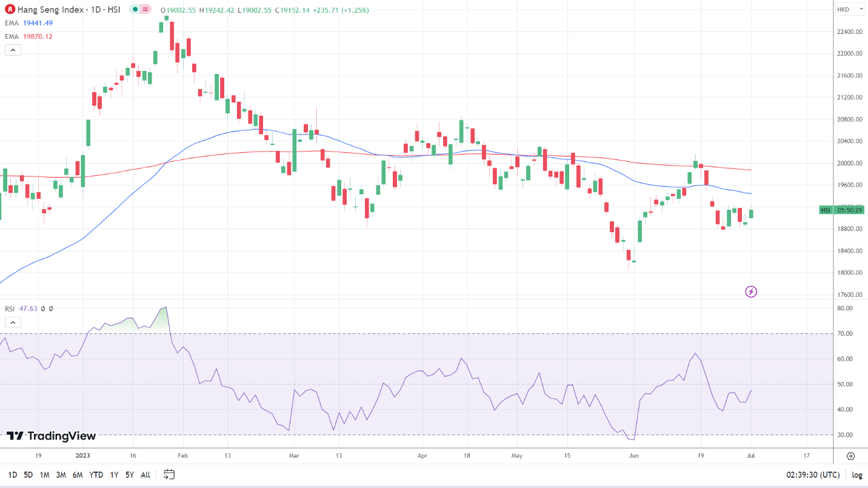Screen dimensions: 868x488
Task: Click the RSI 30.00 scale label
Action: coord(846,435)
